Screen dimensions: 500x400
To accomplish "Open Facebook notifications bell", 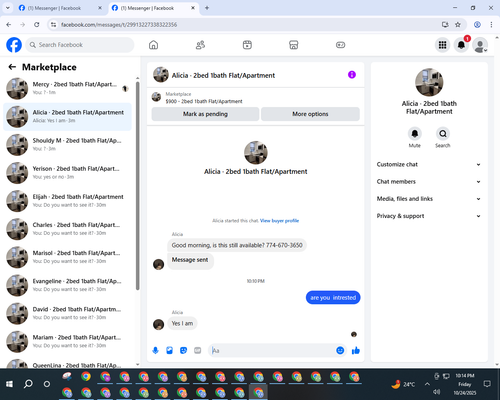I will pyautogui.click(x=461, y=45).
